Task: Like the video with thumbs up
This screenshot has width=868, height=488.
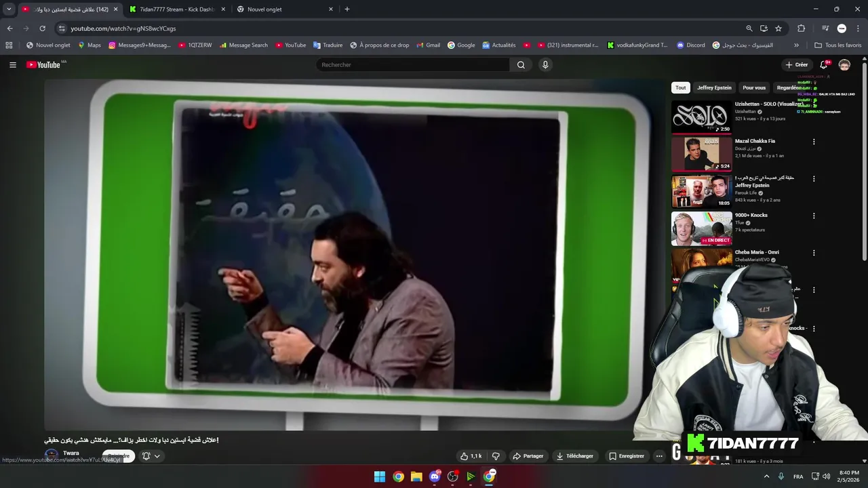Action: (471, 456)
